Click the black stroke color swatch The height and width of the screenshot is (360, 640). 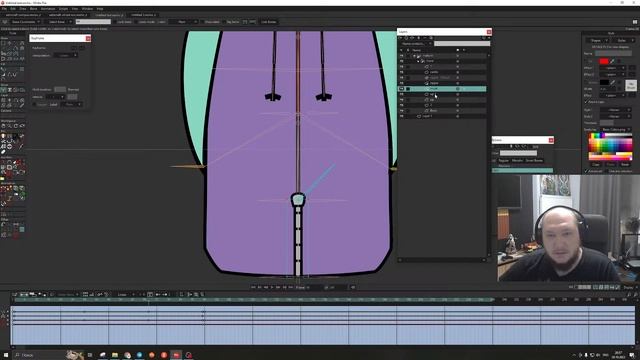tap(604, 82)
